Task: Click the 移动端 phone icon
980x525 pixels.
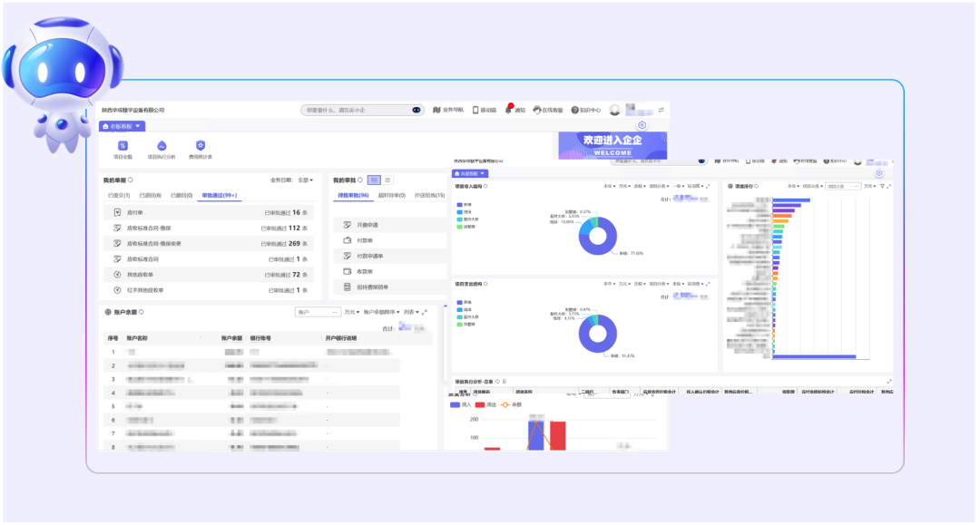Action: click(475, 110)
